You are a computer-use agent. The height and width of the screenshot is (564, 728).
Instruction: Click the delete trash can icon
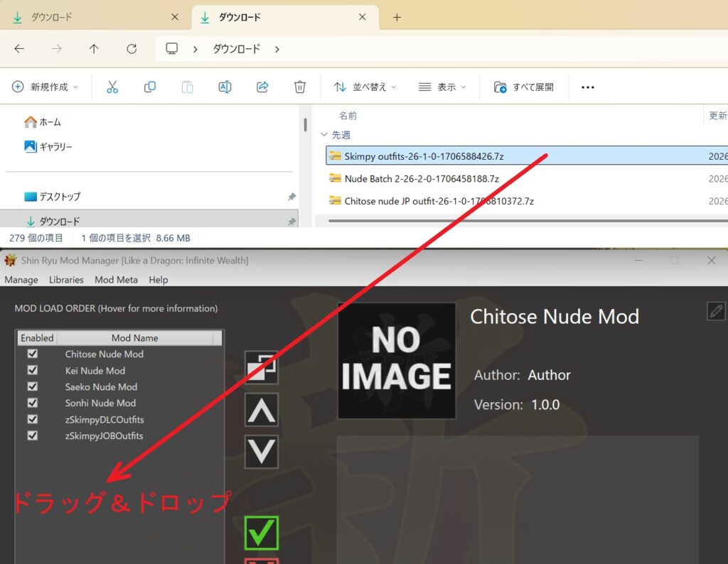tap(300, 87)
